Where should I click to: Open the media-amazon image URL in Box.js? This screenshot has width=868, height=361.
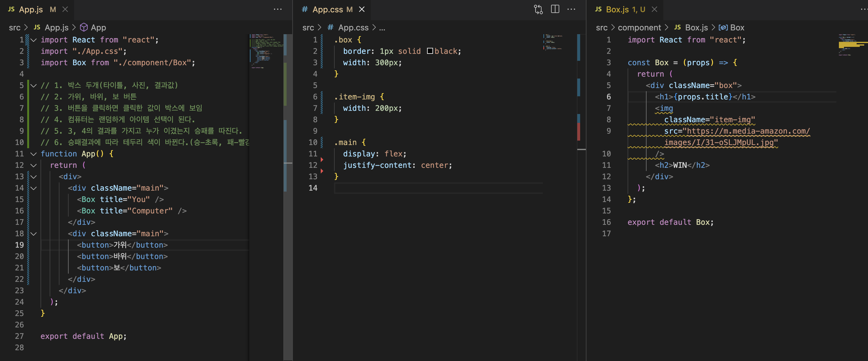(x=737, y=136)
